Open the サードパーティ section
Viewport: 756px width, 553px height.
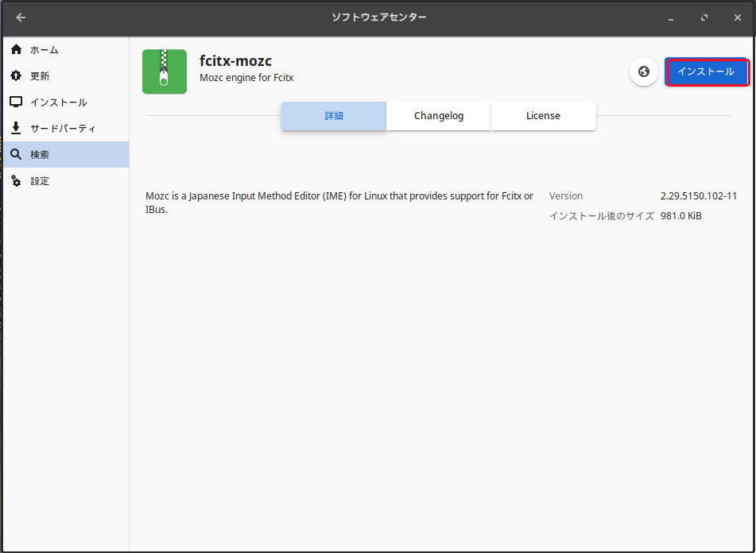(63, 129)
